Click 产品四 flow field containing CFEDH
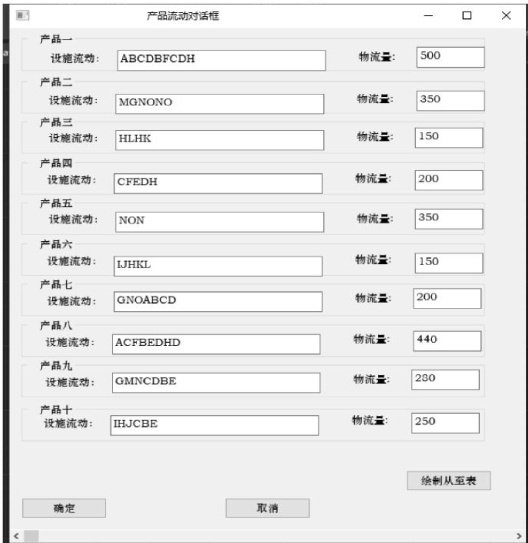Screen dimensions: 528x543 pyautogui.click(x=218, y=184)
